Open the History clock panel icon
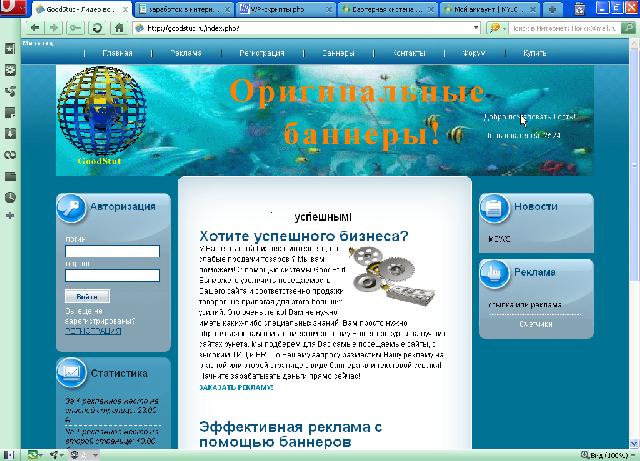The width and height of the screenshot is (640, 461). point(9,196)
